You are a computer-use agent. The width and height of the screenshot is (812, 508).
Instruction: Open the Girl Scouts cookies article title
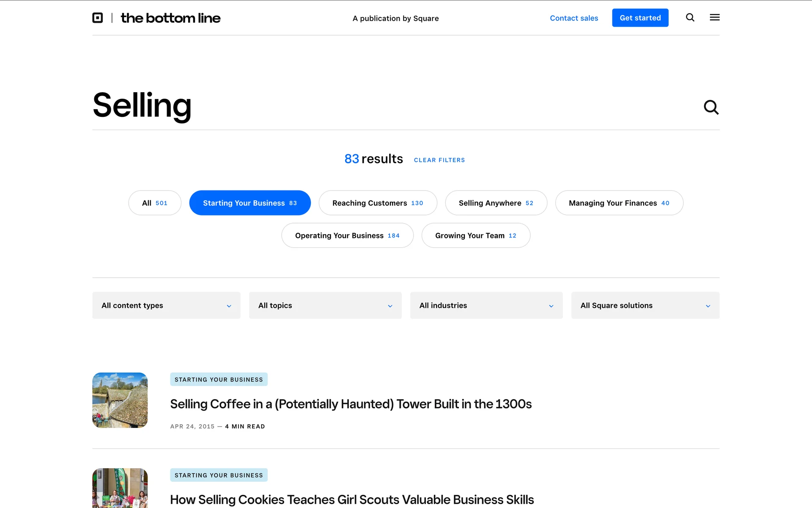pos(352,500)
